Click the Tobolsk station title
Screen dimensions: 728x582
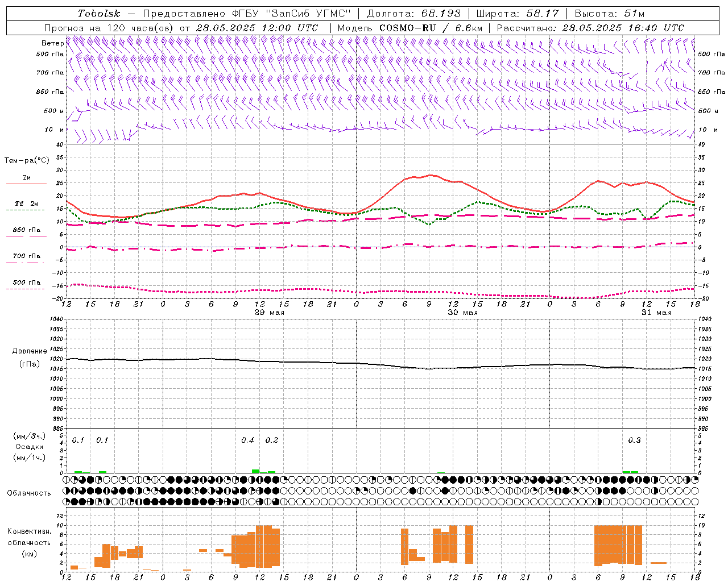[x=100, y=14]
